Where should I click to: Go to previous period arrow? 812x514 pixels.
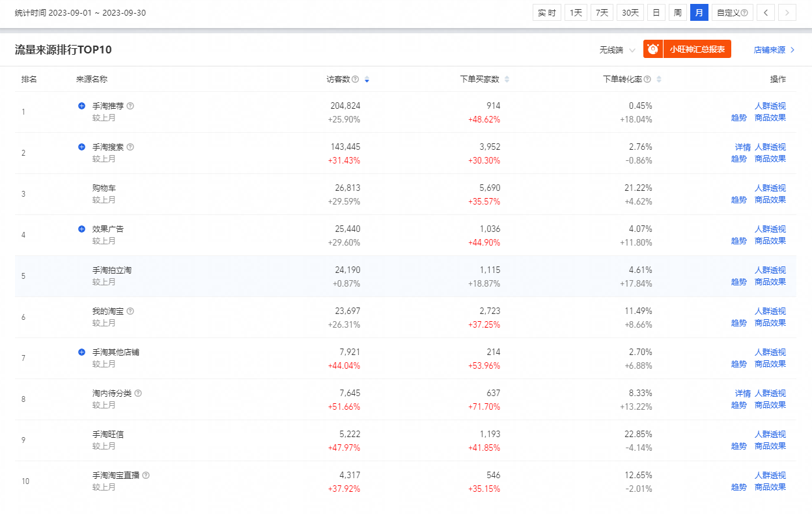pos(766,12)
